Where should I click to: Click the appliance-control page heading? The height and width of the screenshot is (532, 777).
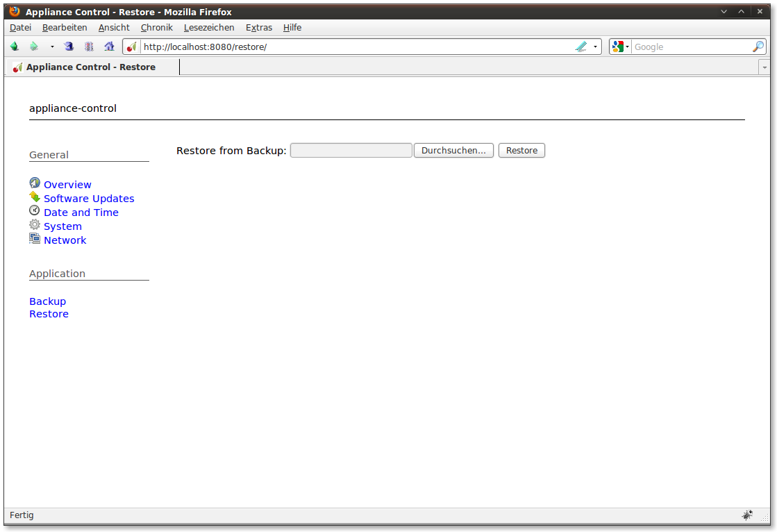[x=73, y=108]
